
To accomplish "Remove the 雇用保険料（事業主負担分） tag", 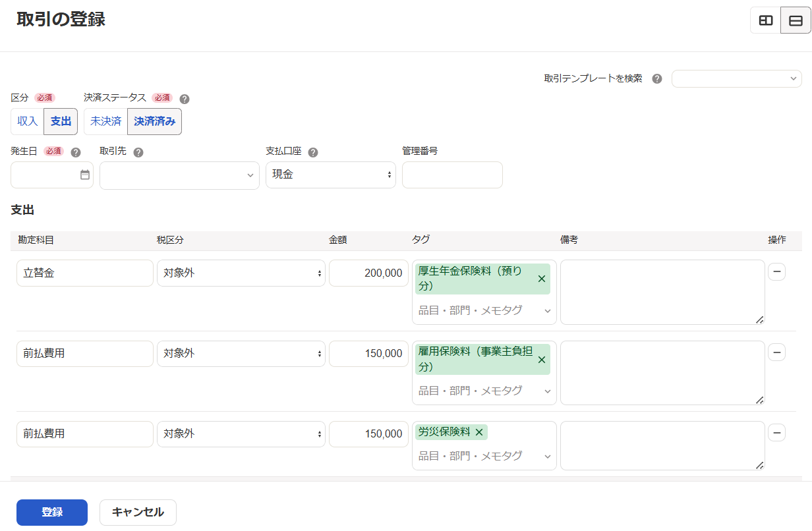I will click(x=542, y=359).
